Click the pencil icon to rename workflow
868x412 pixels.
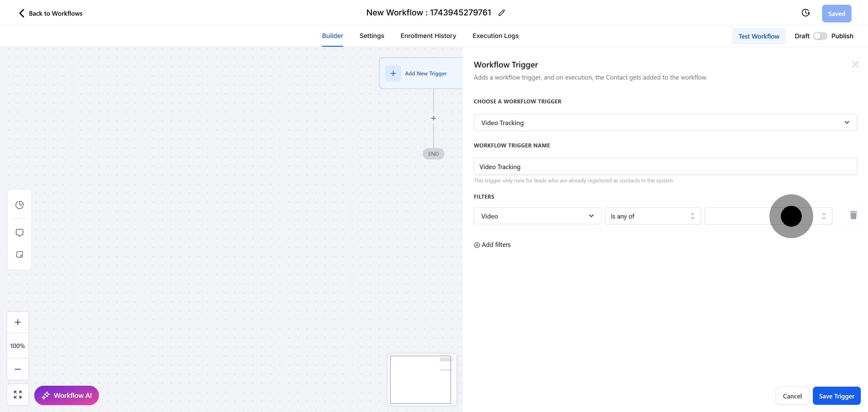tap(502, 13)
